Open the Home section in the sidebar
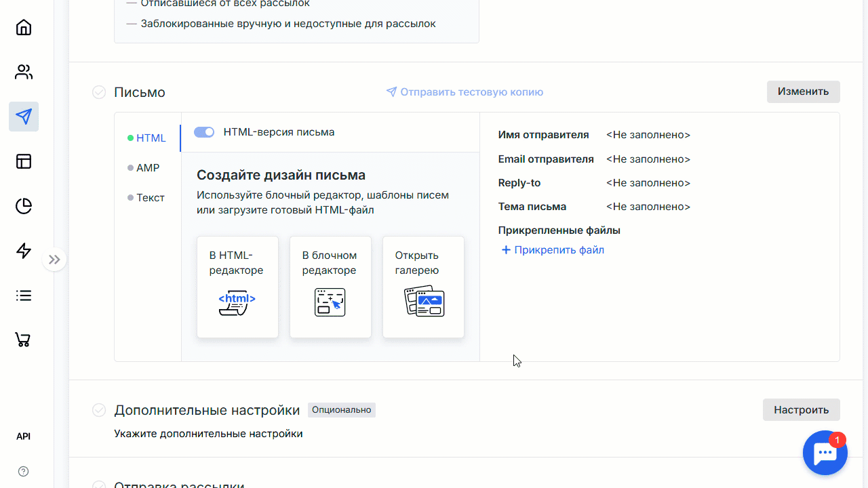The width and height of the screenshot is (868, 488). tap(23, 27)
